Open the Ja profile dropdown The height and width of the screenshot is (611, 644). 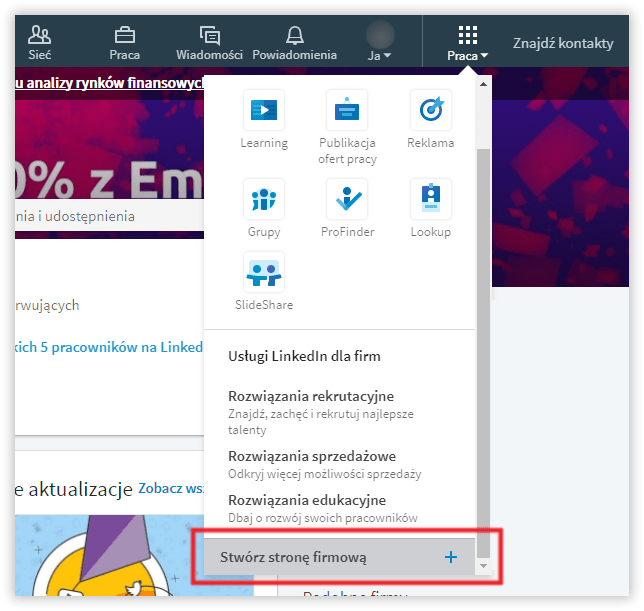(379, 55)
